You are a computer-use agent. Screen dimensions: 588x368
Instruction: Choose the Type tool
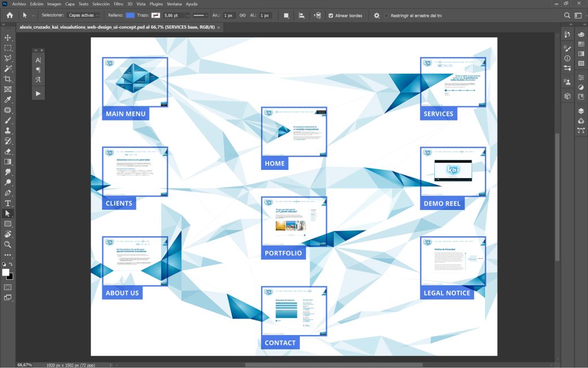click(7, 203)
